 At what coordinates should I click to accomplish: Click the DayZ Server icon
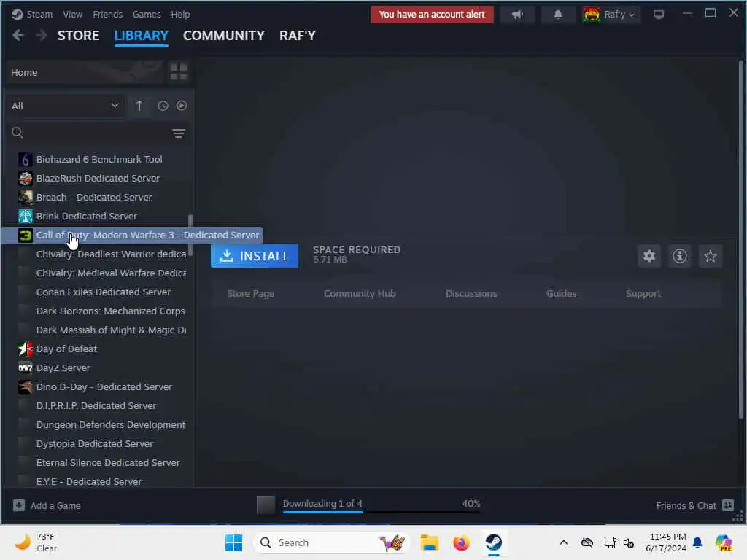point(26,368)
